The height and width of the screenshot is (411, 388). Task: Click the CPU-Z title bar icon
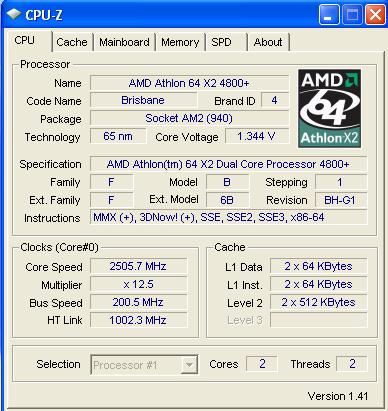(14, 14)
